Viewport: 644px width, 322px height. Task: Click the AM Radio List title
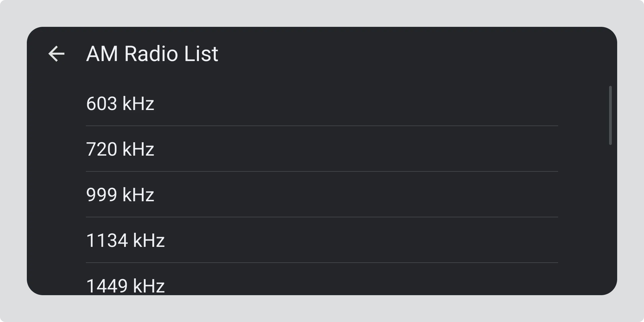pos(152,54)
